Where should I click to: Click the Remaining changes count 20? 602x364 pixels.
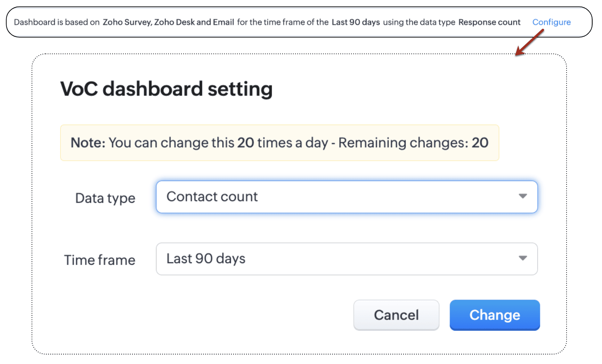pyautogui.click(x=480, y=143)
